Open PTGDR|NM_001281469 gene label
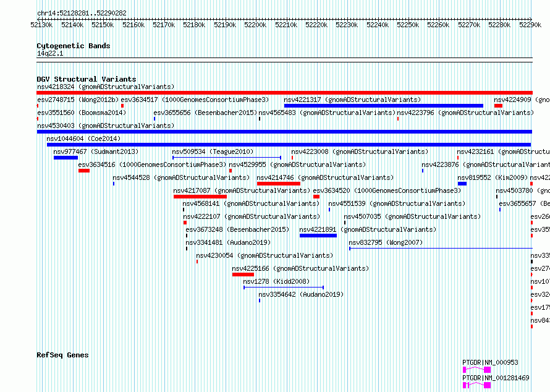The height and width of the screenshot is (392, 550). [496, 378]
